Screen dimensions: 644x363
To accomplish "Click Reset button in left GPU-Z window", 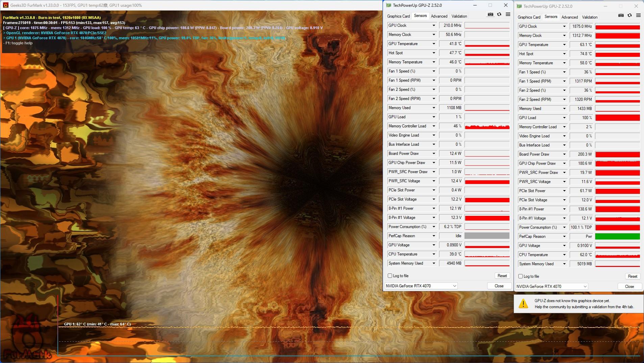I will [x=502, y=276].
